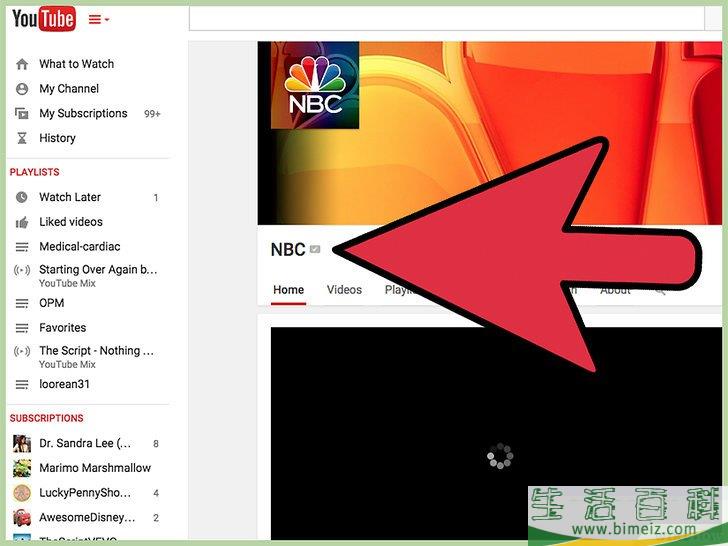Click the home icon beside What to Watch
Image resolution: width=728 pixels, height=546 pixels.
(22, 64)
